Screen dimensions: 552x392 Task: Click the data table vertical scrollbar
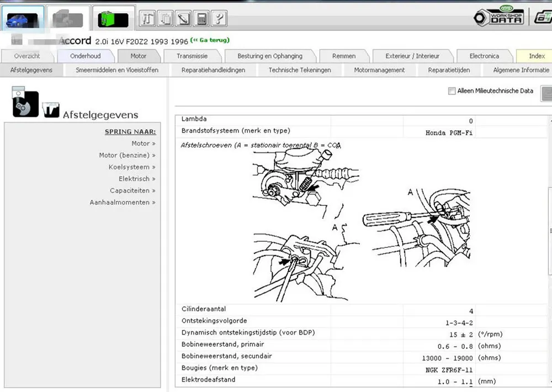point(550,231)
